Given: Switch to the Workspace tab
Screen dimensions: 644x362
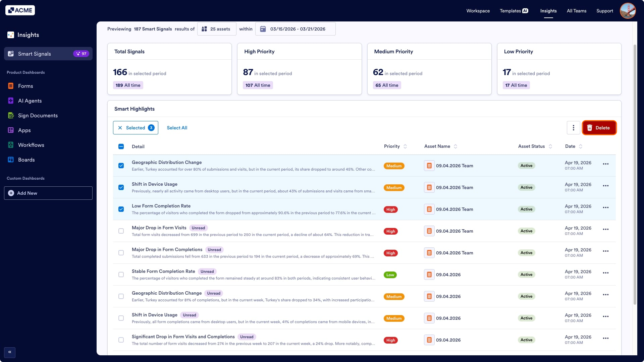Looking at the screenshot, I should 478,11.
